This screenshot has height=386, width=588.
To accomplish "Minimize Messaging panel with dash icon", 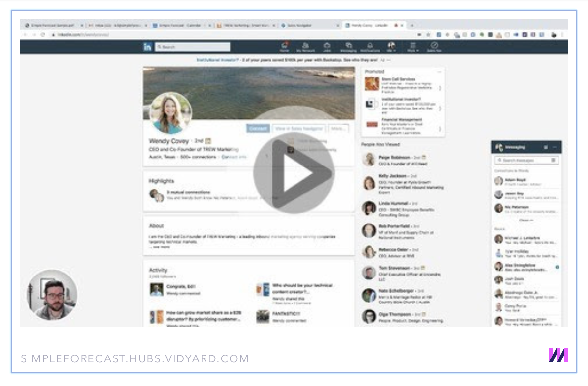I will 555,147.
